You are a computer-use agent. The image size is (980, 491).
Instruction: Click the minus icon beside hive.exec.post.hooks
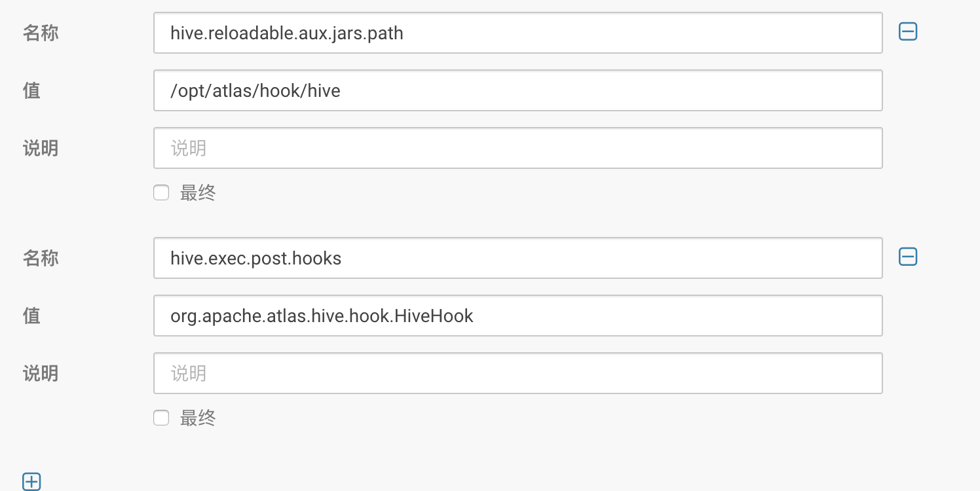[908, 257]
